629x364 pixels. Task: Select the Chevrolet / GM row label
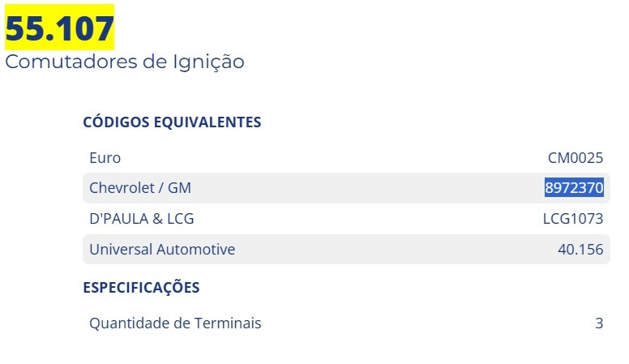(x=140, y=188)
